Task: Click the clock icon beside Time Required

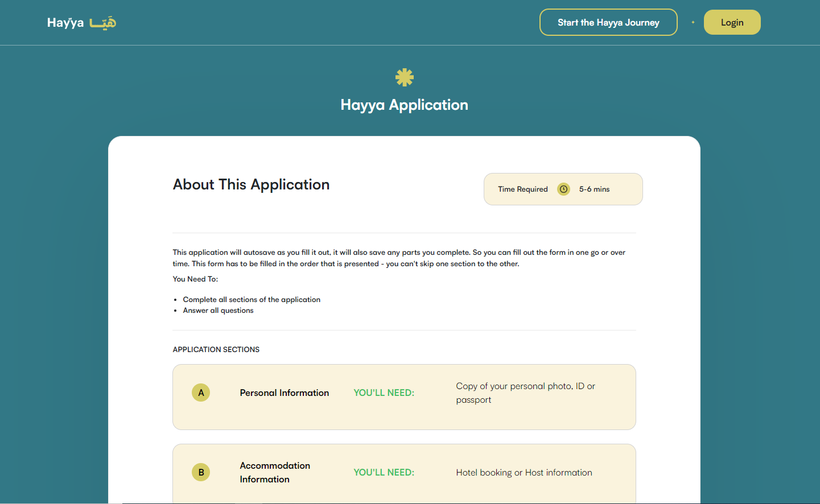Action: [x=563, y=189]
